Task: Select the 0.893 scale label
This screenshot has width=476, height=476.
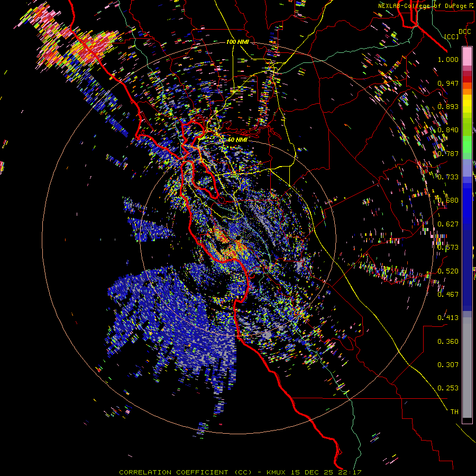Action: click(x=448, y=106)
